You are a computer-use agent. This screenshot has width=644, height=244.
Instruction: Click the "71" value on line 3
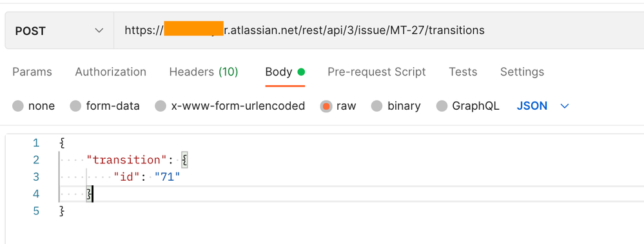click(168, 177)
